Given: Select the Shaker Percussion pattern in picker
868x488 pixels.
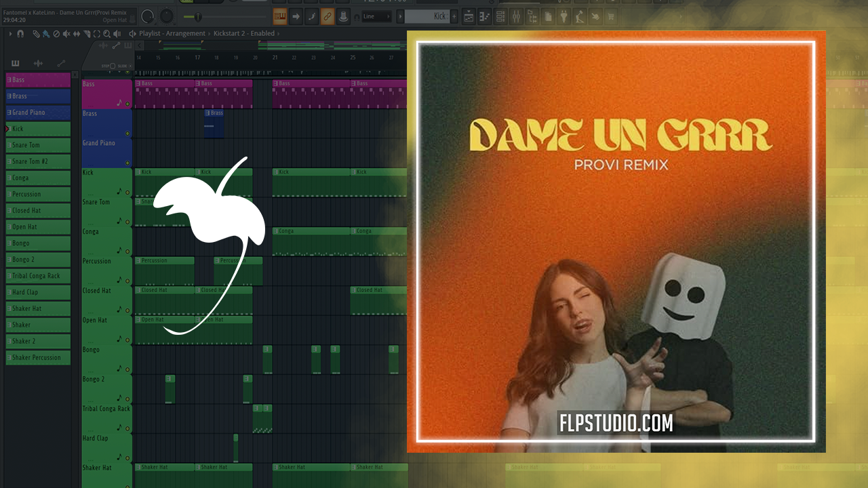Looking at the screenshot, I should [38, 357].
